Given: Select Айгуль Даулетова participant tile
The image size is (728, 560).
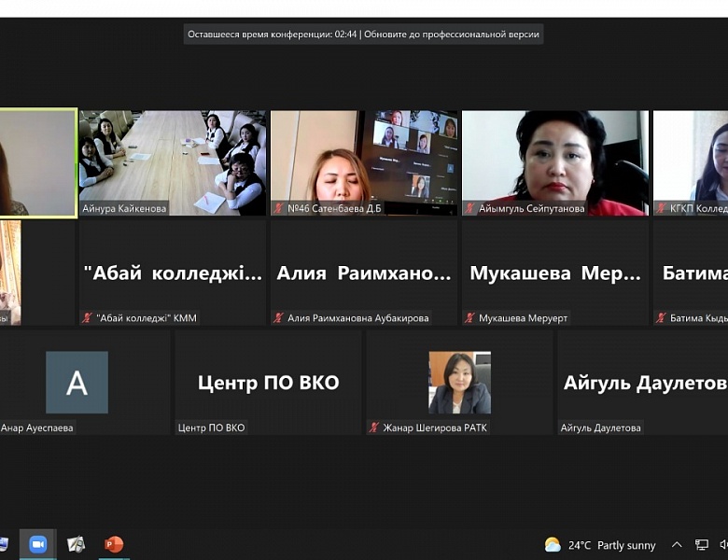Looking at the screenshot, I should point(643,383).
